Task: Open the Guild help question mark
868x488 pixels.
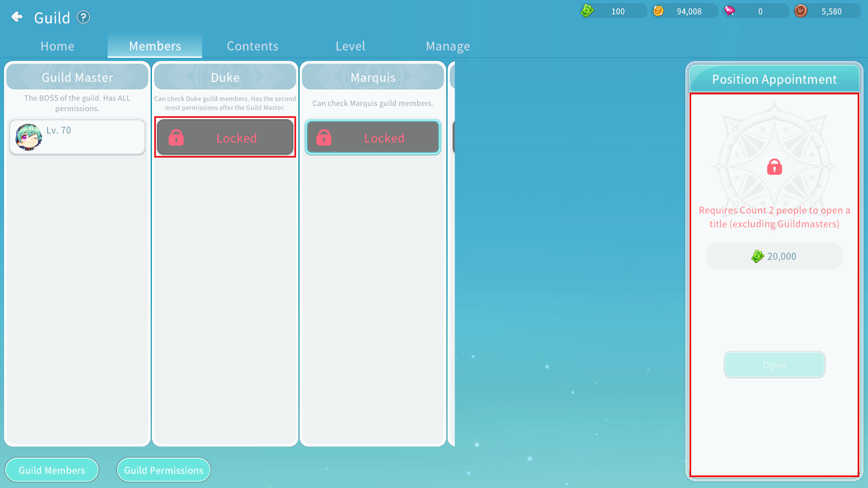Action: [x=83, y=17]
